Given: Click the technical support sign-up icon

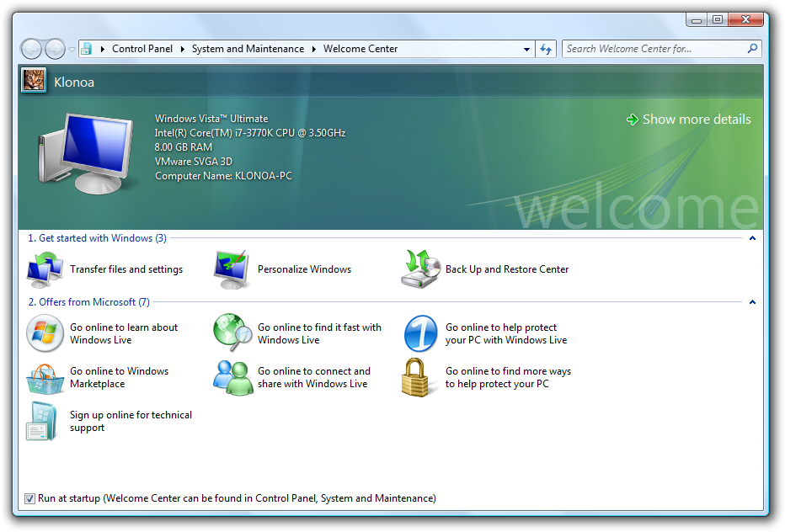Looking at the screenshot, I should [41, 421].
